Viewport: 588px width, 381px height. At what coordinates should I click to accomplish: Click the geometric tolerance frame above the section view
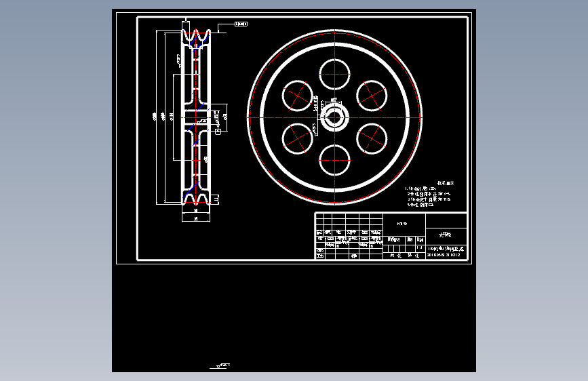point(241,24)
